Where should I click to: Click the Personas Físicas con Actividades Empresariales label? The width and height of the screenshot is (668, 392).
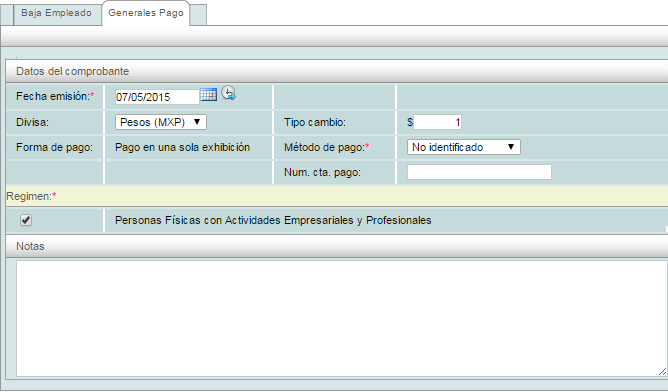point(273,220)
